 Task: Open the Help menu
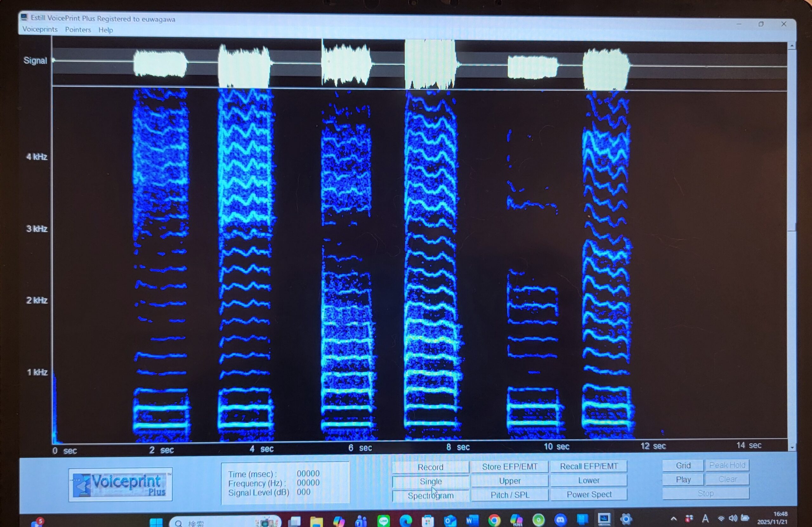click(x=105, y=30)
